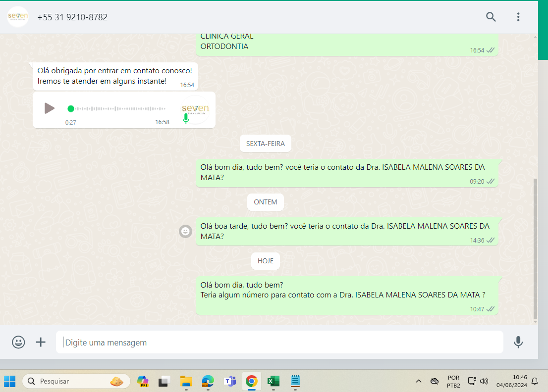
Task: Open the attach plus menu
Action: [x=41, y=342]
